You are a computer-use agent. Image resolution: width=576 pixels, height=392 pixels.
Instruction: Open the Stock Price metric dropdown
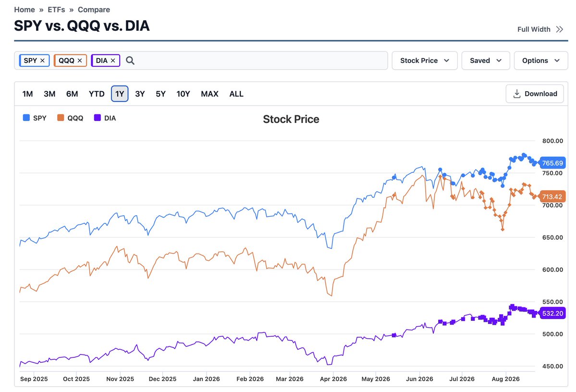pos(425,61)
